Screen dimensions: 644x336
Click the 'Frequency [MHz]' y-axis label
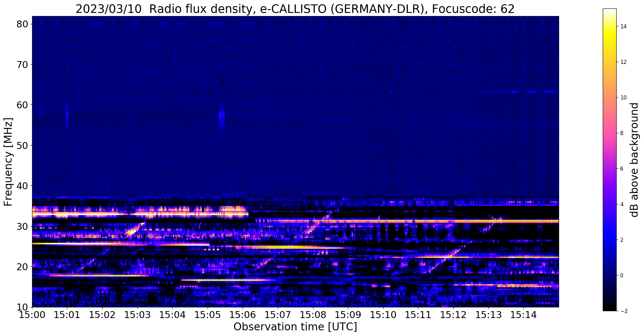[8, 162]
